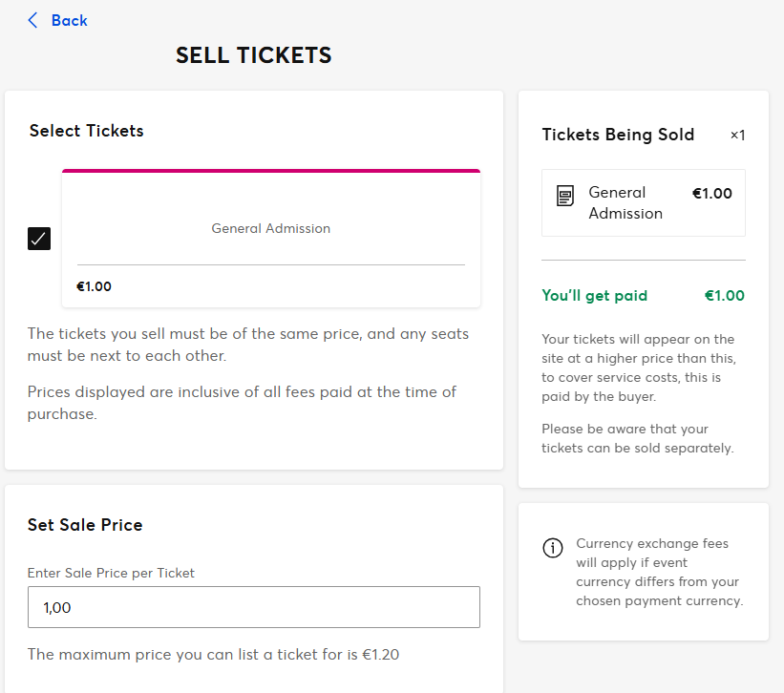Uncheck the General Admission ticket checkbox

point(39,239)
